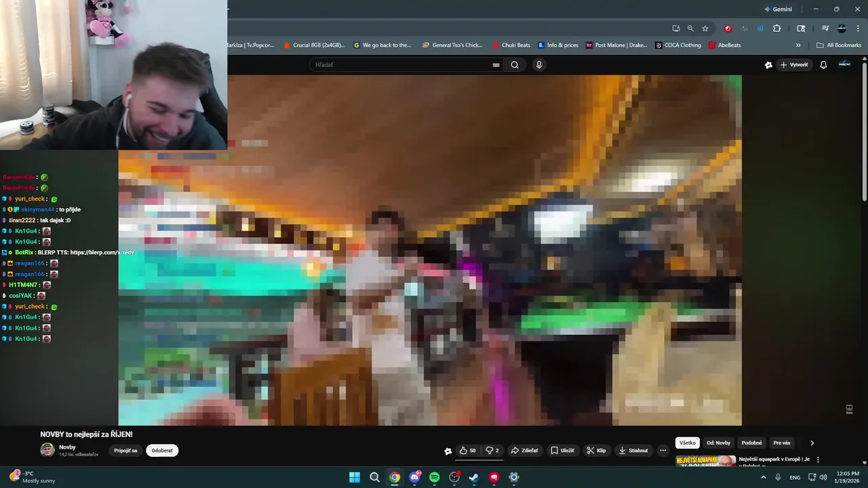Open the blue sound-wave extension icon
Screen dimensions: 868x488
760,28
